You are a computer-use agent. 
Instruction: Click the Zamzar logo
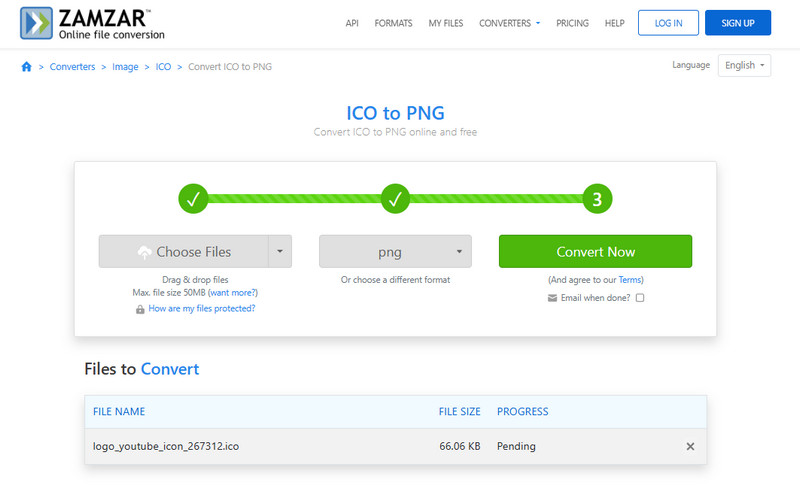click(x=92, y=23)
